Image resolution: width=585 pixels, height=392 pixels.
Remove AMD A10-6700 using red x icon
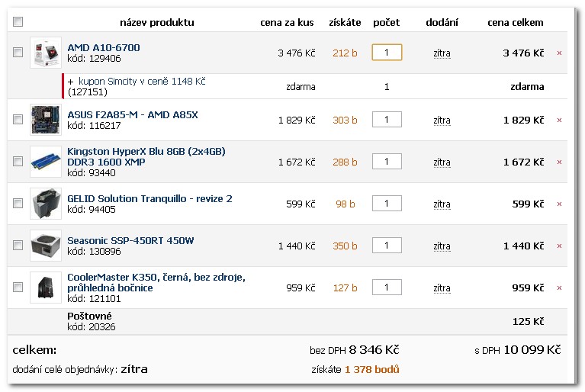pos(559,53)
